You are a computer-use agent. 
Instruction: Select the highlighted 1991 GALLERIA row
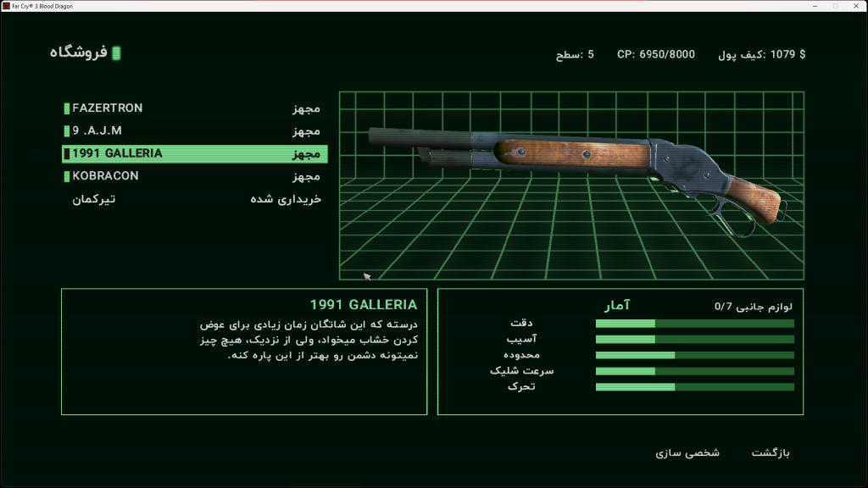(x=194, y=153)
